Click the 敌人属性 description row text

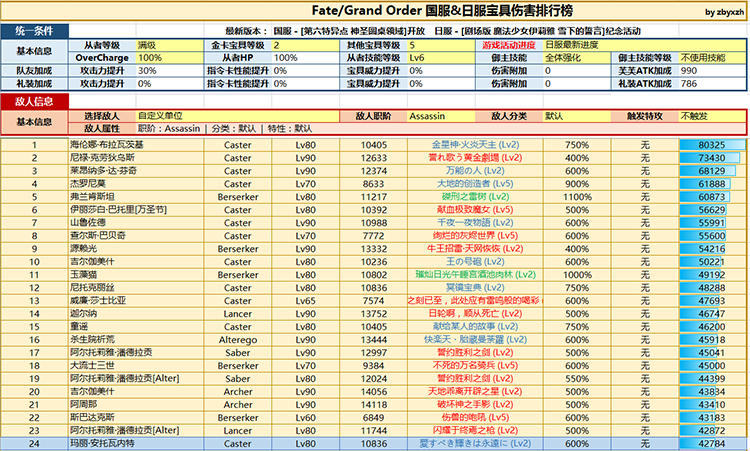pyautogui.click(x=225, y=129)
